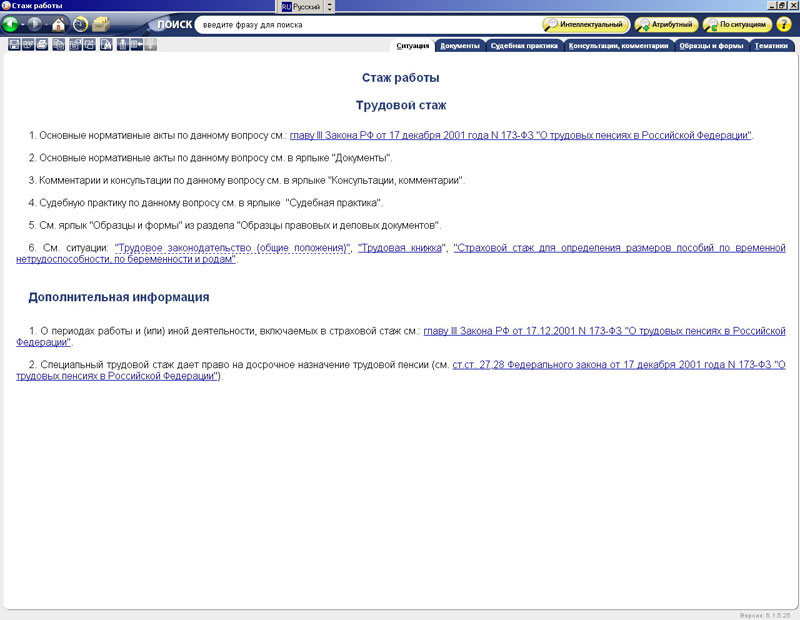Switch to the Документы tab
Image resolution: width=800 pixels, height=620 pixels.
coord(459,46)
